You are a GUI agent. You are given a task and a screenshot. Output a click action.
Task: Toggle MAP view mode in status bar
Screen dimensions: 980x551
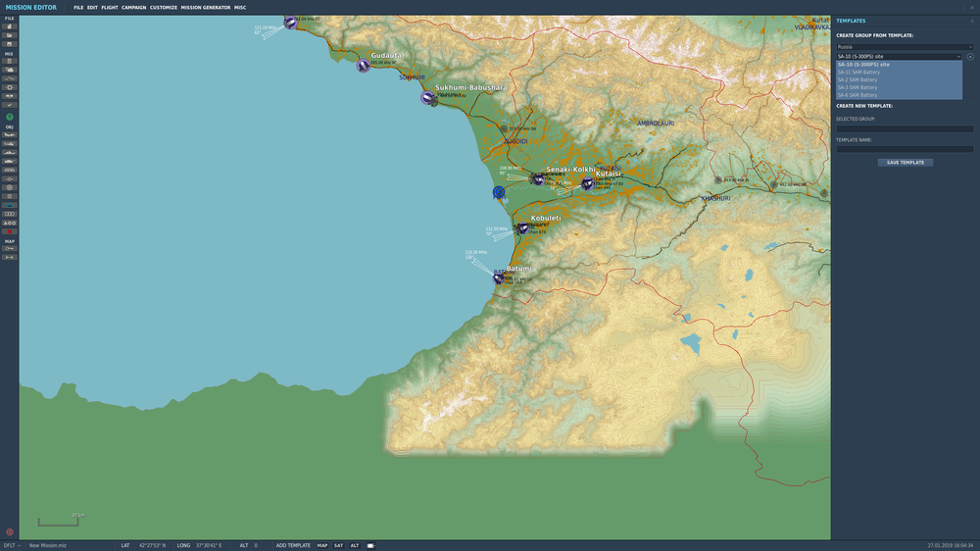tap(322, 545)
